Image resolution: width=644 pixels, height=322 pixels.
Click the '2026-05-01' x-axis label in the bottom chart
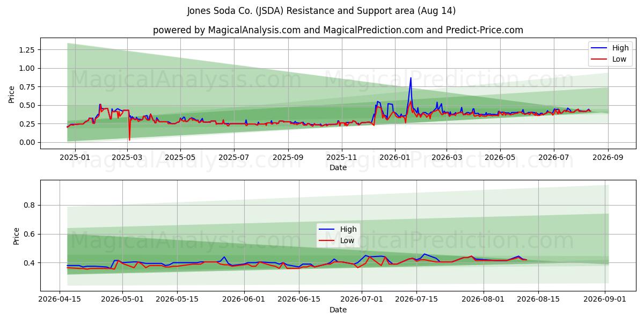coord(122,299)
